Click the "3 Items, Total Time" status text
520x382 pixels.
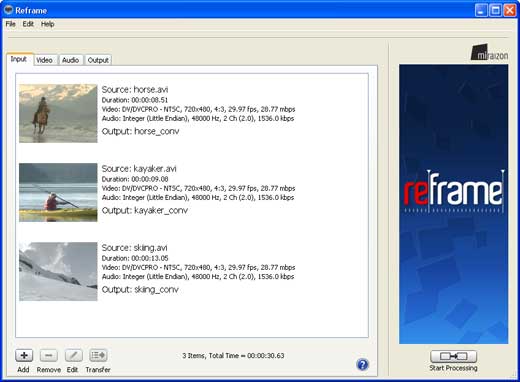(x=233, y=356)
